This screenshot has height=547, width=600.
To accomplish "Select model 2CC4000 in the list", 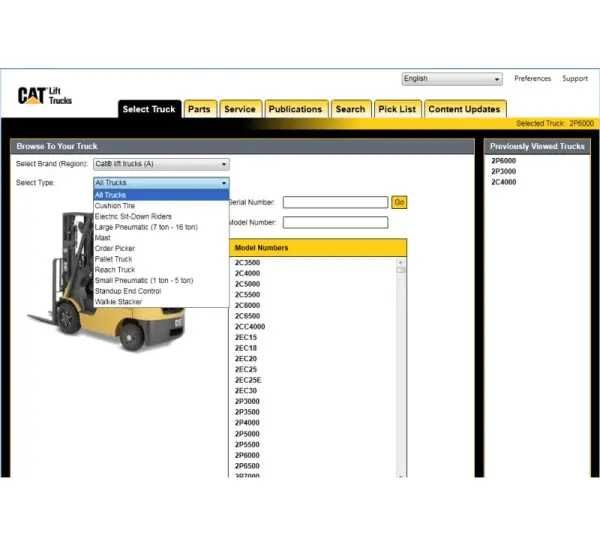I will tap(250, 327).
